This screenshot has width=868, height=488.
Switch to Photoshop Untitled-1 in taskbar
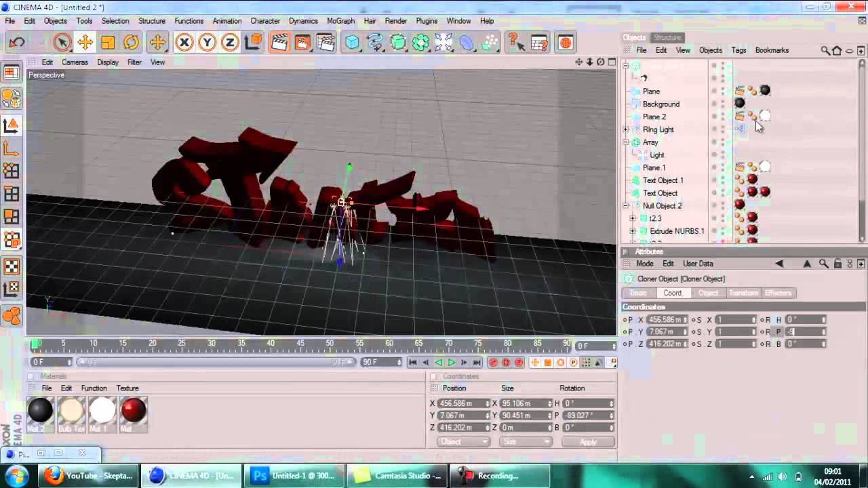pyautogui.click(x=293, y=476)
